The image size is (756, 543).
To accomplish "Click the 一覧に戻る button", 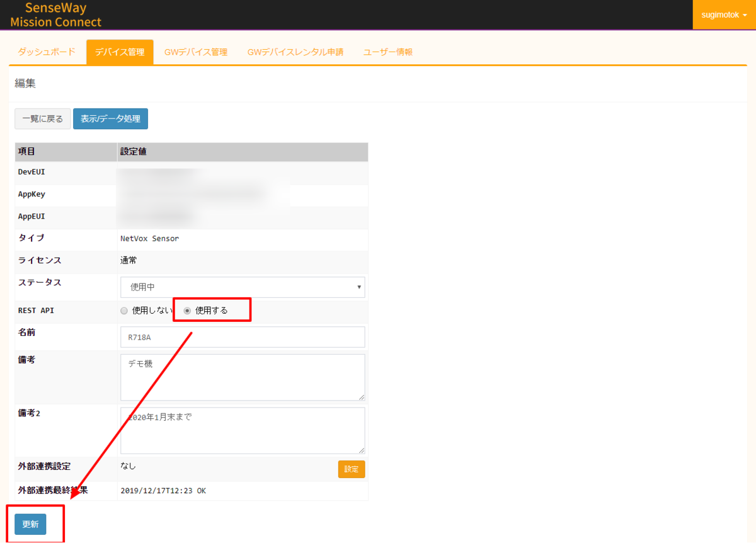I will click(43, 118).
